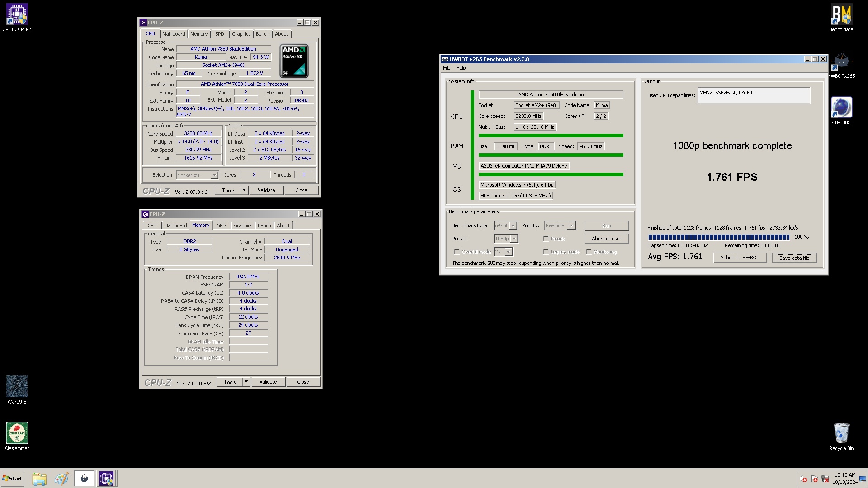The width and height of the screenshot is (868, 488).
Task: Click CPU-Z title bar icon in Memory window
Action: pyautogui.click(x=145, y=214)
